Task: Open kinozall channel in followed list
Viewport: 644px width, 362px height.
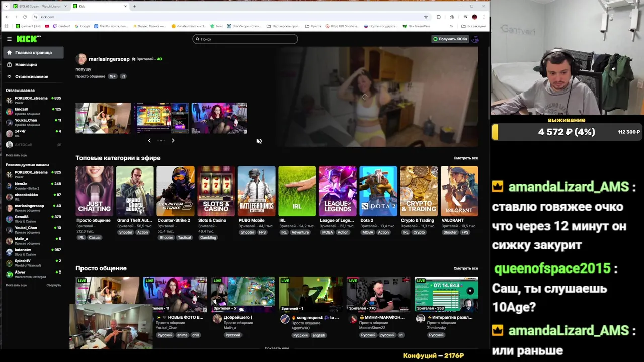Action: [33, 111]
